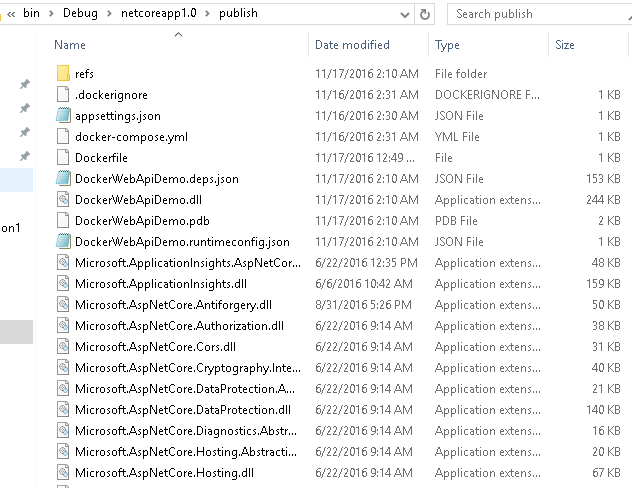Click the 244 KB size value
The width and height of the screenshot is (632, 488).
pyautogui.click(x=603, y=199)
